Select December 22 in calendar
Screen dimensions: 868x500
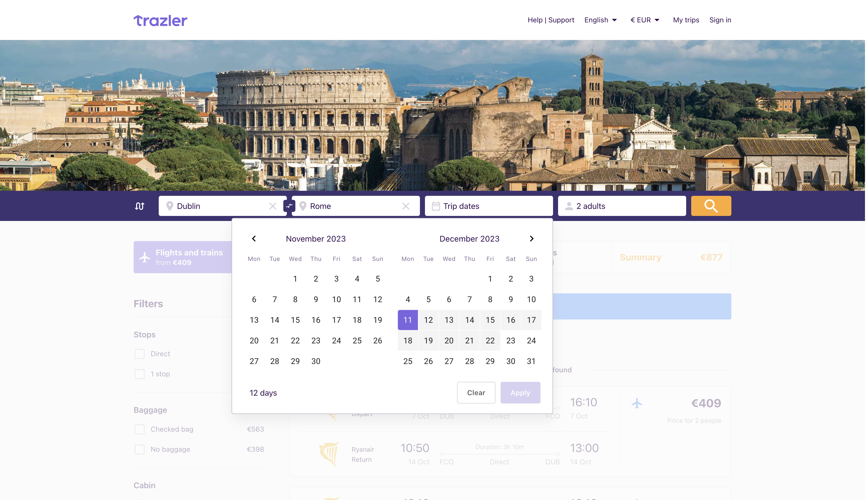point(490,341)
